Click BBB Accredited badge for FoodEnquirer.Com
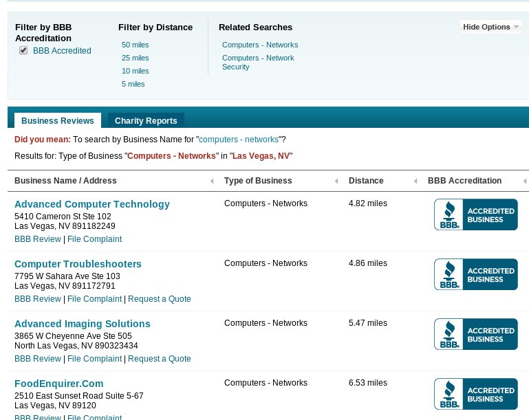This screenshot has width=529, height=420. [x=475, y=394]
